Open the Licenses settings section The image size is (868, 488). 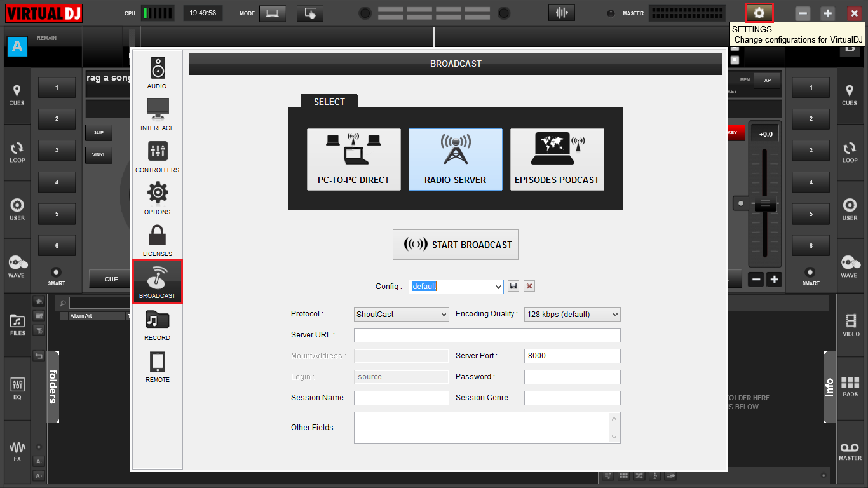tap(157, 240)
